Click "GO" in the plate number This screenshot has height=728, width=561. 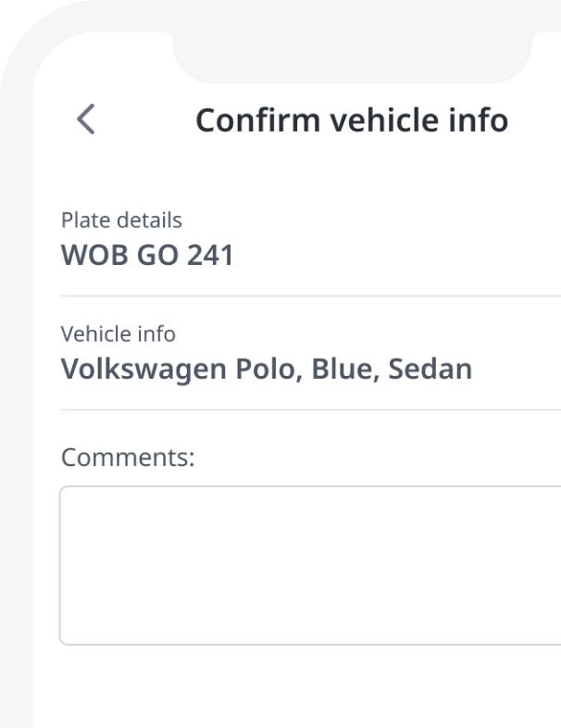[156, 256]
